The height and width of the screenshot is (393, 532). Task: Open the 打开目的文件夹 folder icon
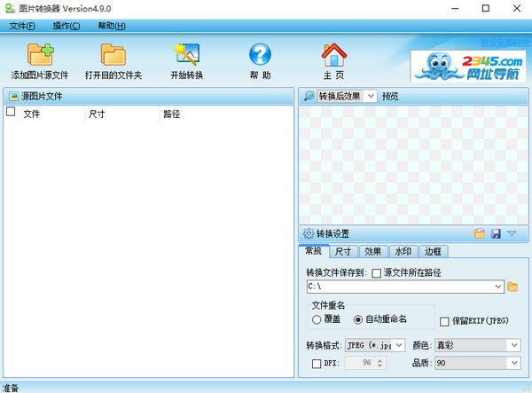coord(113,55)
